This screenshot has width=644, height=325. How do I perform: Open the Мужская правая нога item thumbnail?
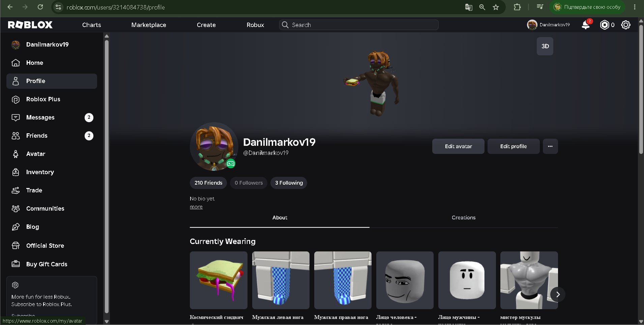[343, 280]
